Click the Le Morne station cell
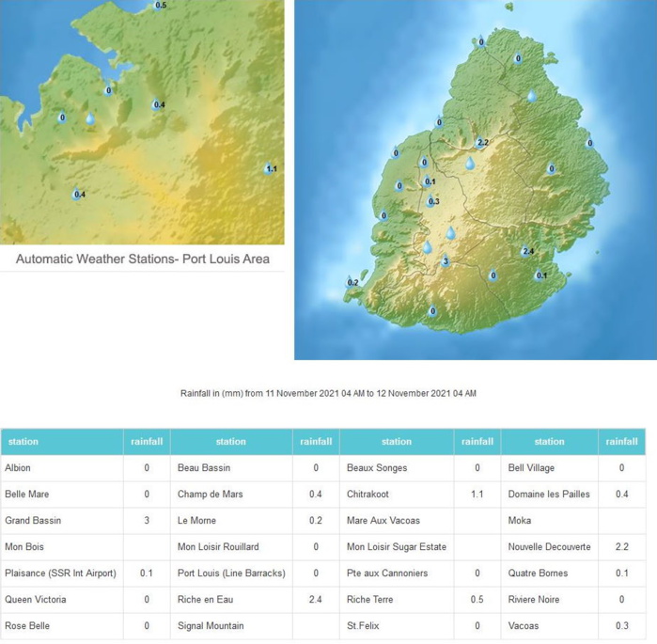The width and height of the screenshot is (657, 644). (x=230, y=520)
